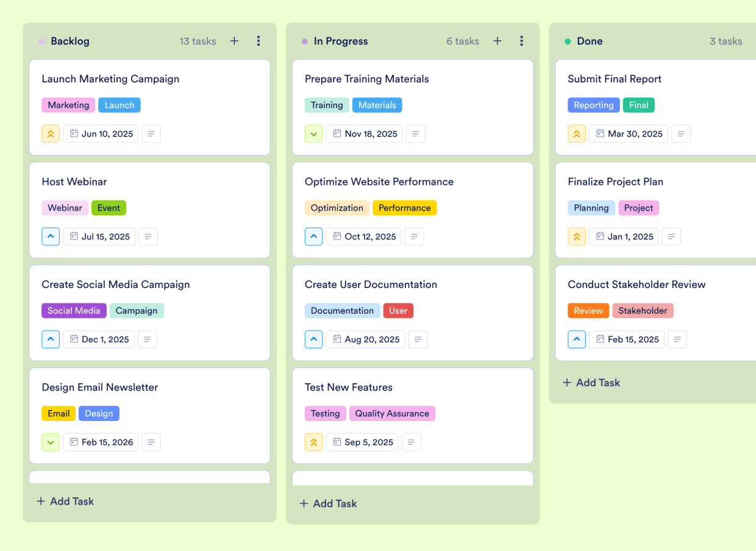The width and height of the screenshot is (756, 551).
Task: Open the Prepare Training Materials card
Action: tap(366, 79)
